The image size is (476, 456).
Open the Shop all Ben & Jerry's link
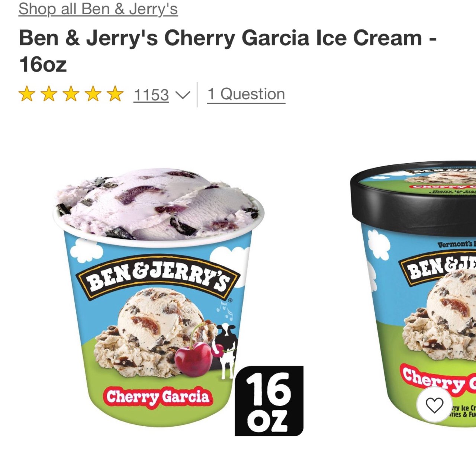(x=98, y=9)
